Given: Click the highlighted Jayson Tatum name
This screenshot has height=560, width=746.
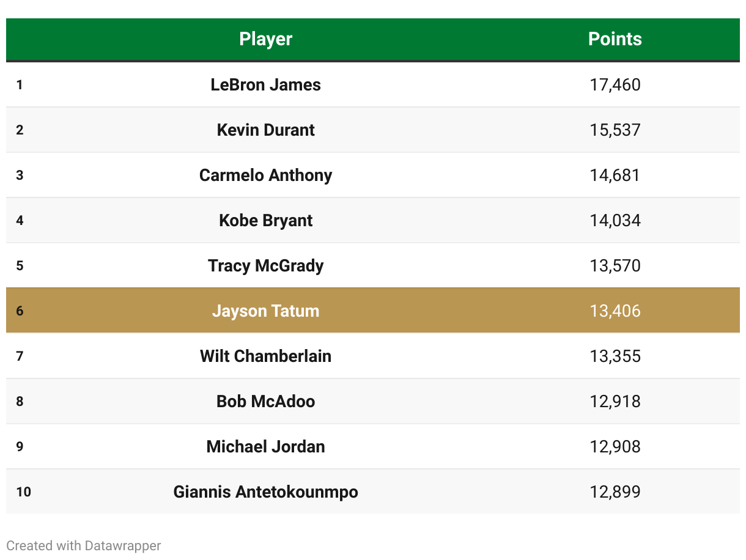Looking at the screenshot, I should coord(265,311).
